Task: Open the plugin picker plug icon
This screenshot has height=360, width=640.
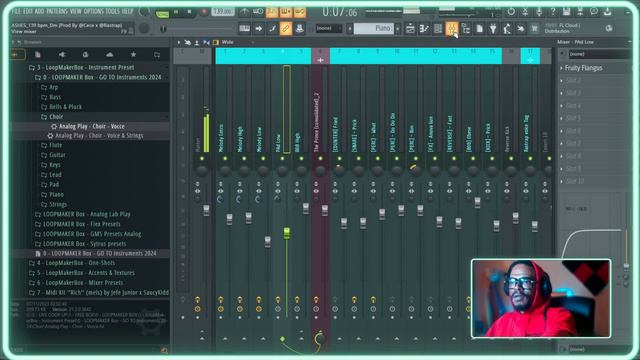Action: [493, 29]
